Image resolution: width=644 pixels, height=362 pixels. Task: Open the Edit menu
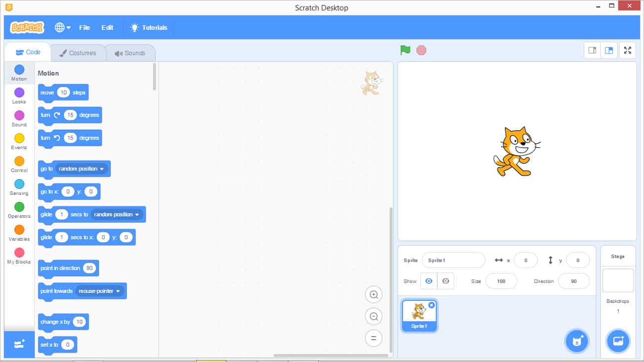[x=107, y=27]
